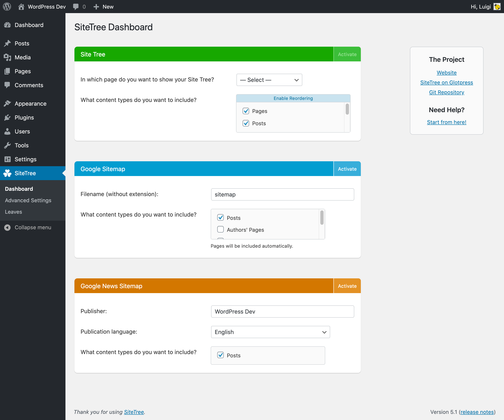Click the Posts pushpin icon
This screenshot has height=420, width=504.
(7, 43)
